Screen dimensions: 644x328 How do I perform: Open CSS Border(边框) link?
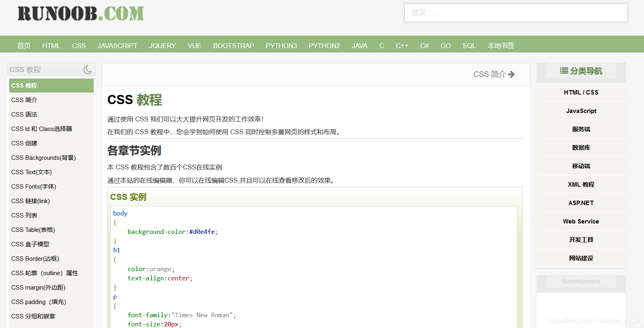click(51, 259)
